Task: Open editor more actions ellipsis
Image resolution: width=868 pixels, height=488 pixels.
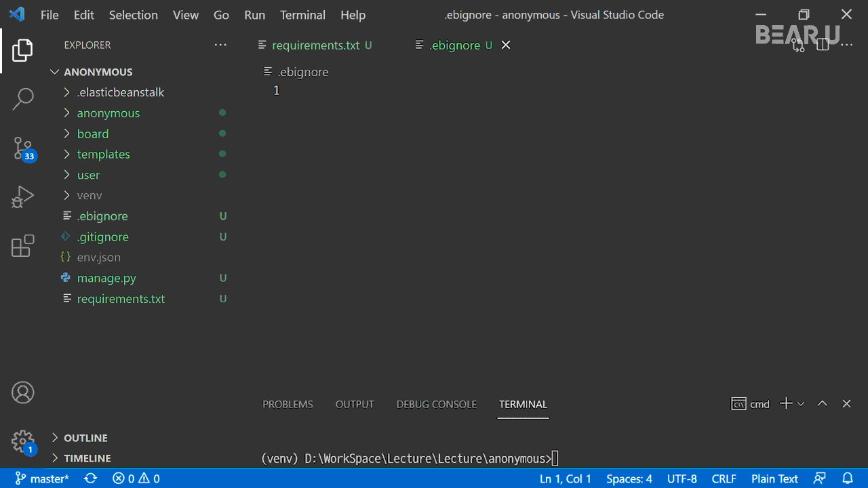Action: 846,45
